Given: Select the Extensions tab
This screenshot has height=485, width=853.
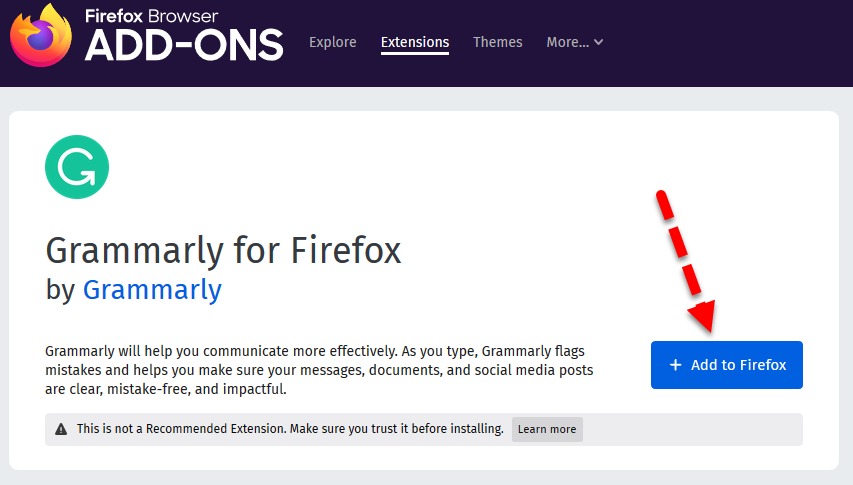Looking at the screenshot, I should pos(415,42).
